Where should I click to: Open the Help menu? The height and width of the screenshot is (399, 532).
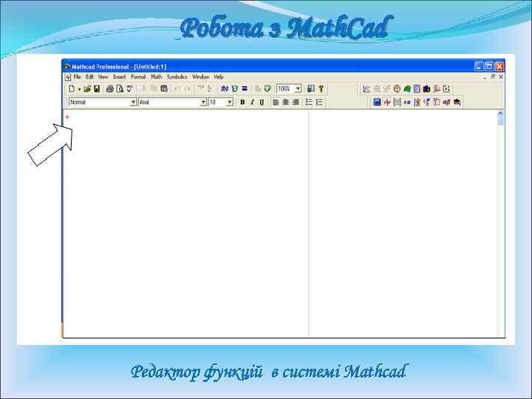219,77
